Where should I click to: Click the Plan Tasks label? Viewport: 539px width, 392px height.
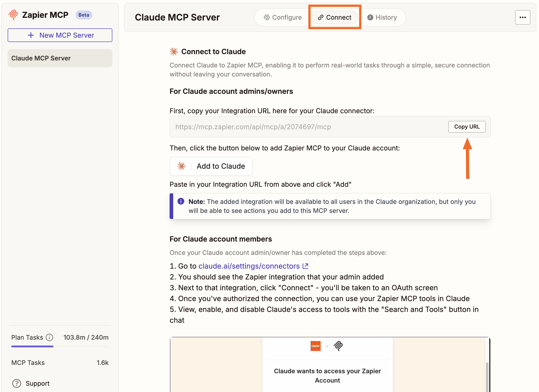point(27,337)
